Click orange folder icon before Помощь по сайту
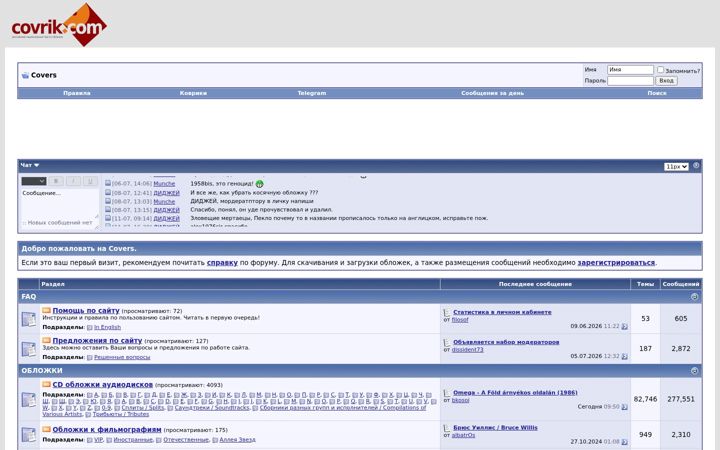The image size is (720, 450). click(x=46, y=310)
